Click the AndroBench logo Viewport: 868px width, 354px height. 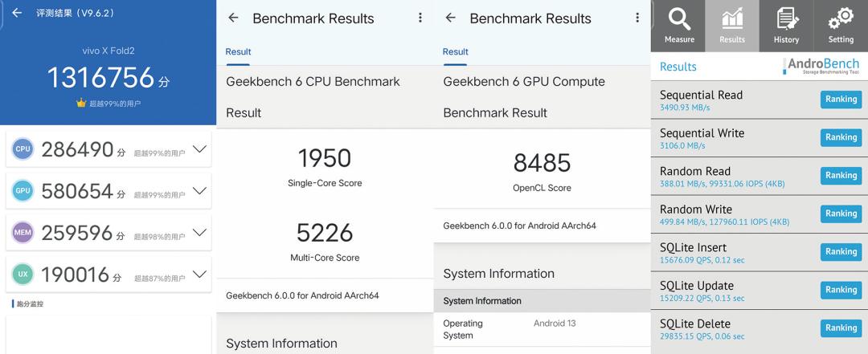[x=822, y=67]
